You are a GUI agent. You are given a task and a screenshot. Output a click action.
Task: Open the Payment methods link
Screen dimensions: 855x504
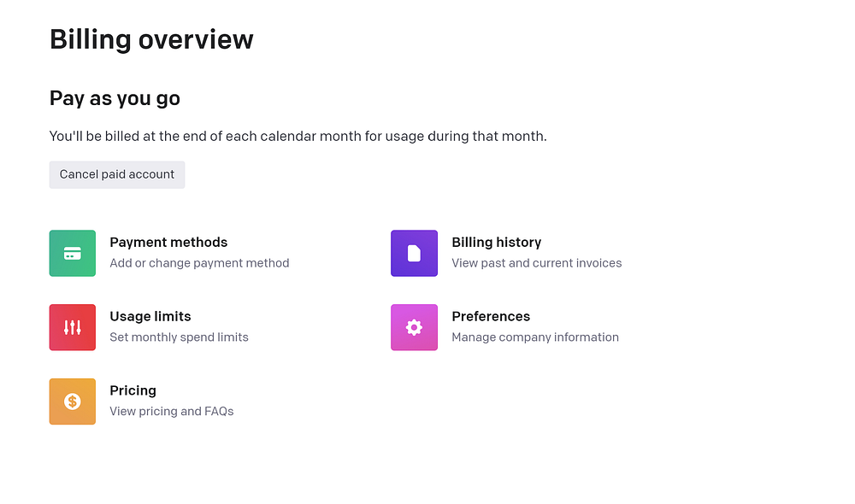click(x=168, y=243)
